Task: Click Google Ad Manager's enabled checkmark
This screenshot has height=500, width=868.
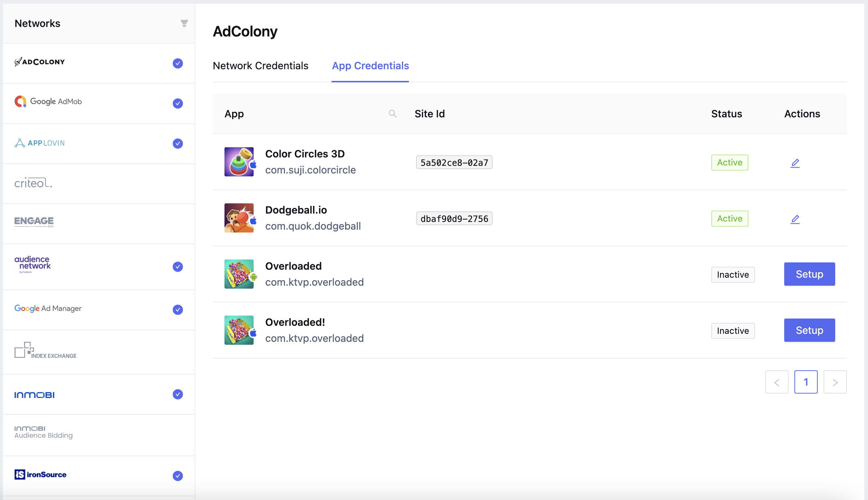Action: pos(178,310)
